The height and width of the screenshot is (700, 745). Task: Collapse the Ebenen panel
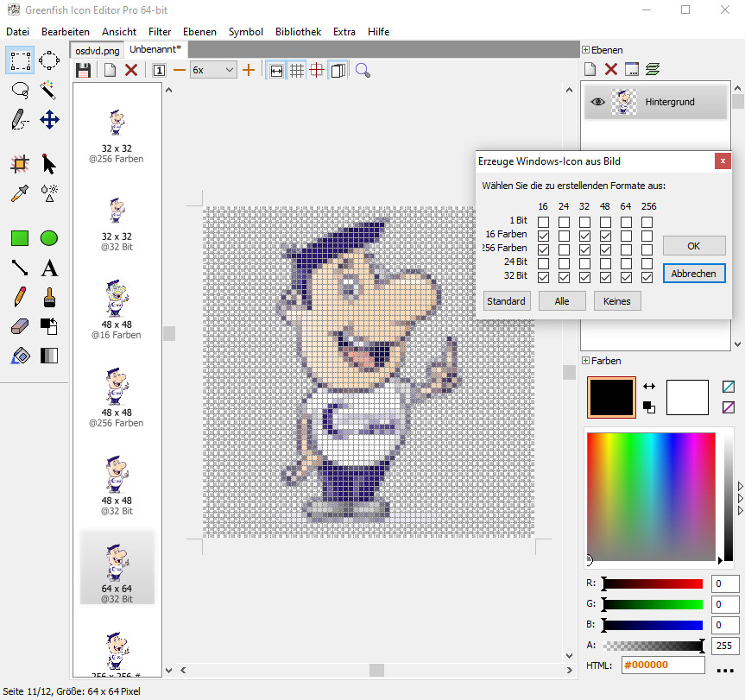pos(586,50)
